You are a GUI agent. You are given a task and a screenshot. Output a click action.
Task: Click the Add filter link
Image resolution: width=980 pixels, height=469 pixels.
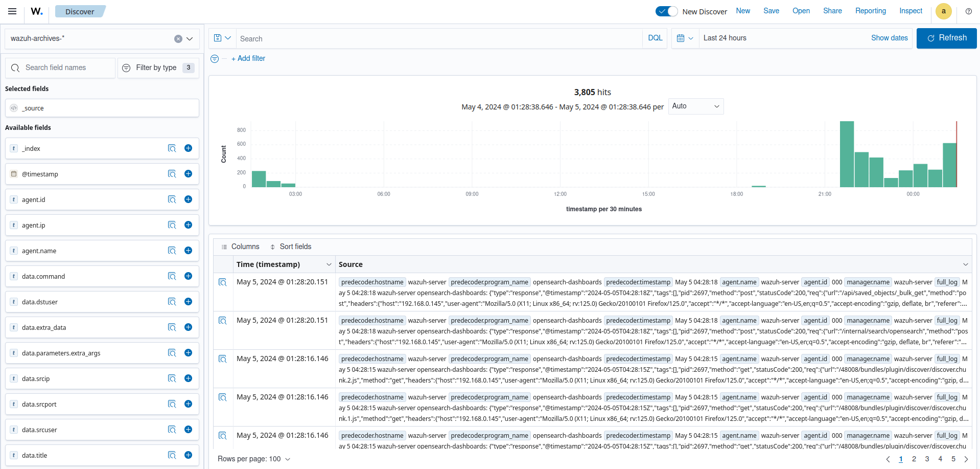[x=248, y=58]
